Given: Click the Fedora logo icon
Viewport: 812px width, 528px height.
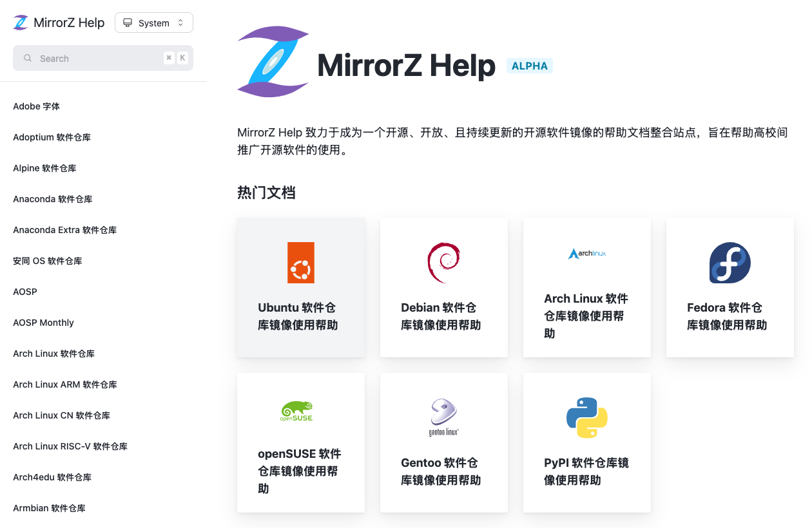Looking at the screenshot, I should click(x=730, y=263).
